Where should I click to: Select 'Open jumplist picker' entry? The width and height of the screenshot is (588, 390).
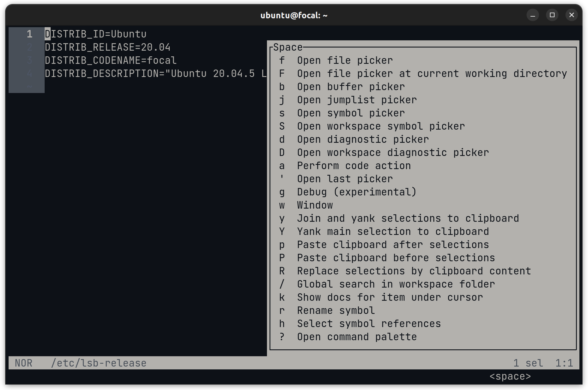point(357,100)
